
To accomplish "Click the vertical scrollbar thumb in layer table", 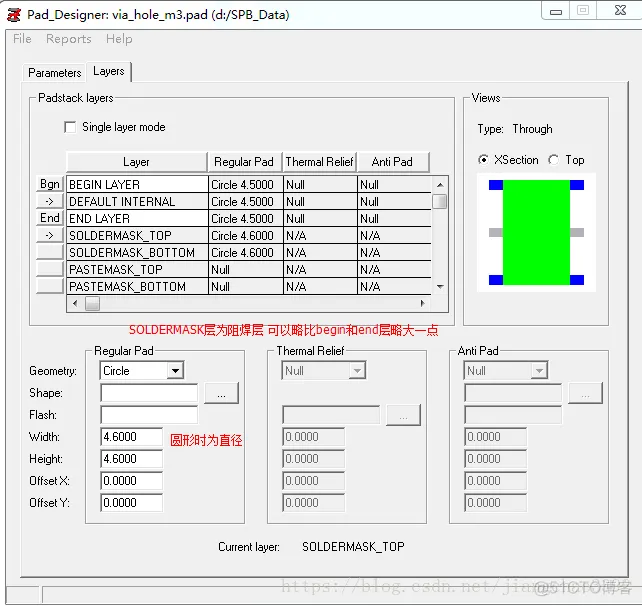I will point(440,201).
